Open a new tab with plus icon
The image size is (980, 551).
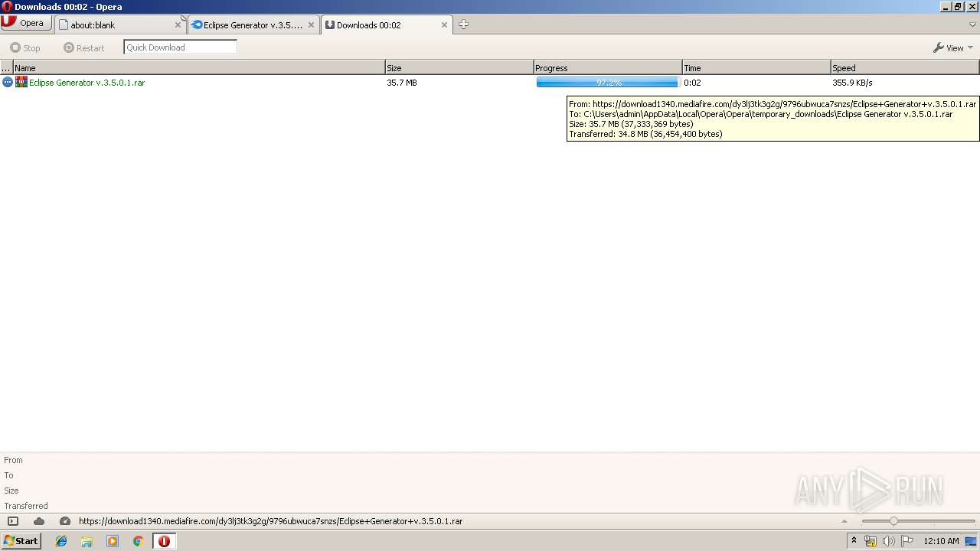[463, 24]
